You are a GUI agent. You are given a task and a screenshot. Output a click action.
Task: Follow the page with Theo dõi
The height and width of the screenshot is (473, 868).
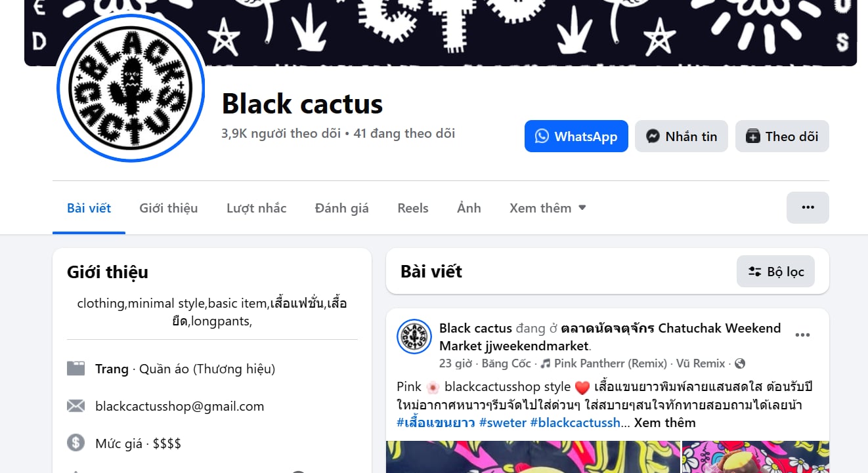click(782, 136)
